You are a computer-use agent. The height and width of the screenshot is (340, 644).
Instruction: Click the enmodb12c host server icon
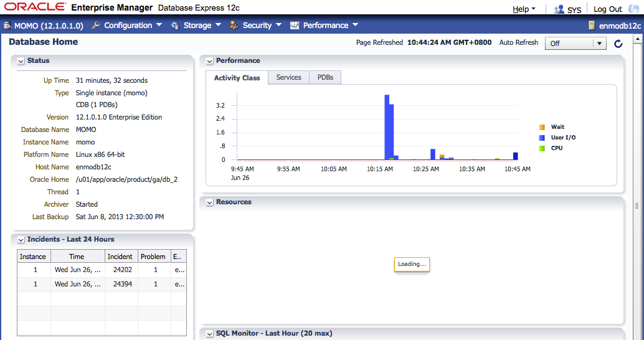592,26
